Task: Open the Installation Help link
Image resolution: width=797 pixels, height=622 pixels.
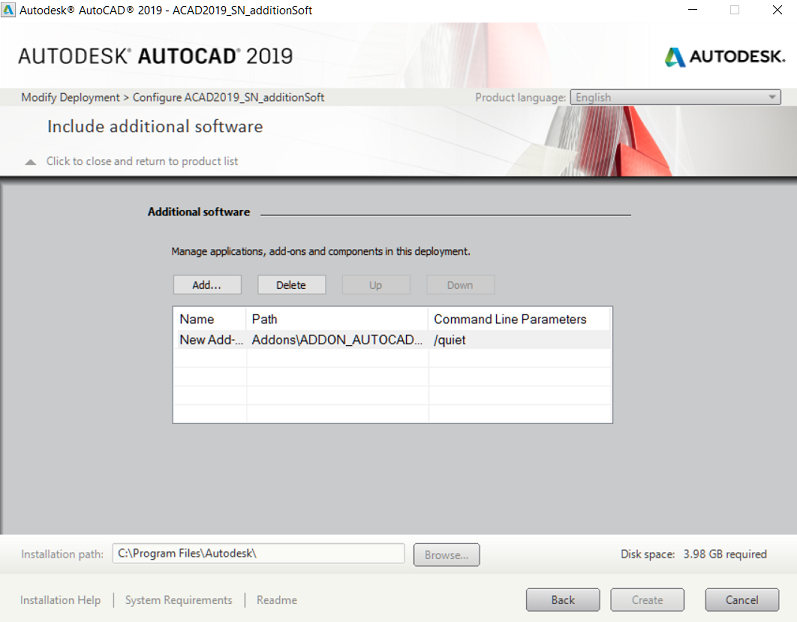Action: coord(60,600)
